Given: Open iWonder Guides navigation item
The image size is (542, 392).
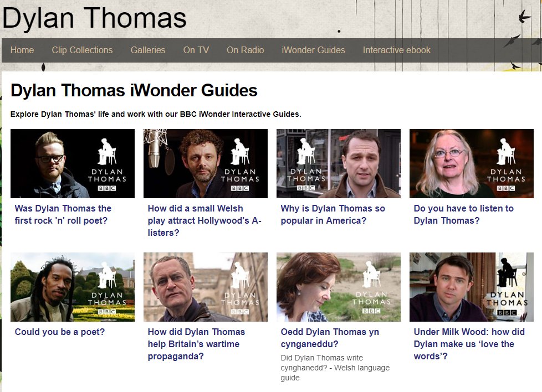Looking at the screenshot, I should coord(313,50).
